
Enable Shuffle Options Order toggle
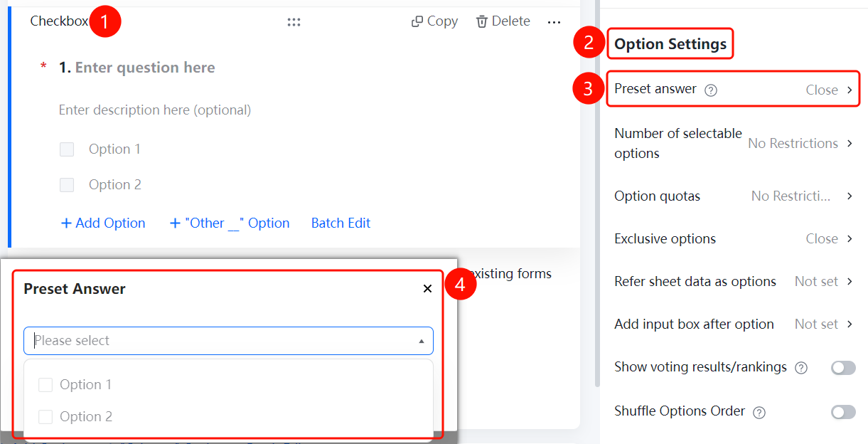coord(843,412)
